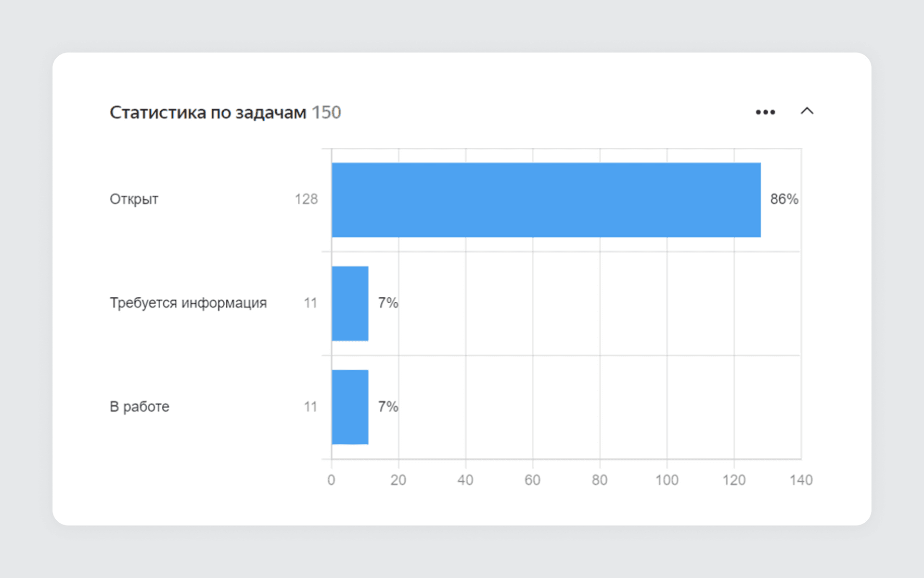Click the 60 axis tick label
This screenshot has width=924, height=578.
pyautogui.click(x=532, y=480)
